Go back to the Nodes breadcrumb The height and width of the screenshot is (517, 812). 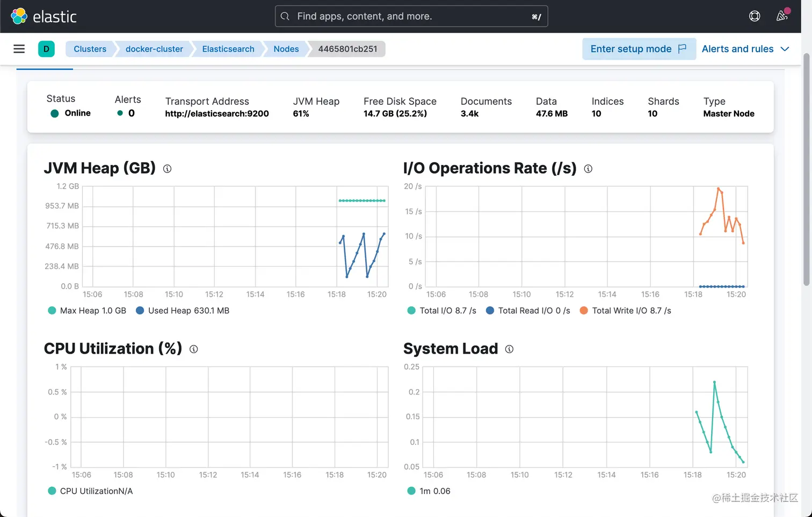286,49
